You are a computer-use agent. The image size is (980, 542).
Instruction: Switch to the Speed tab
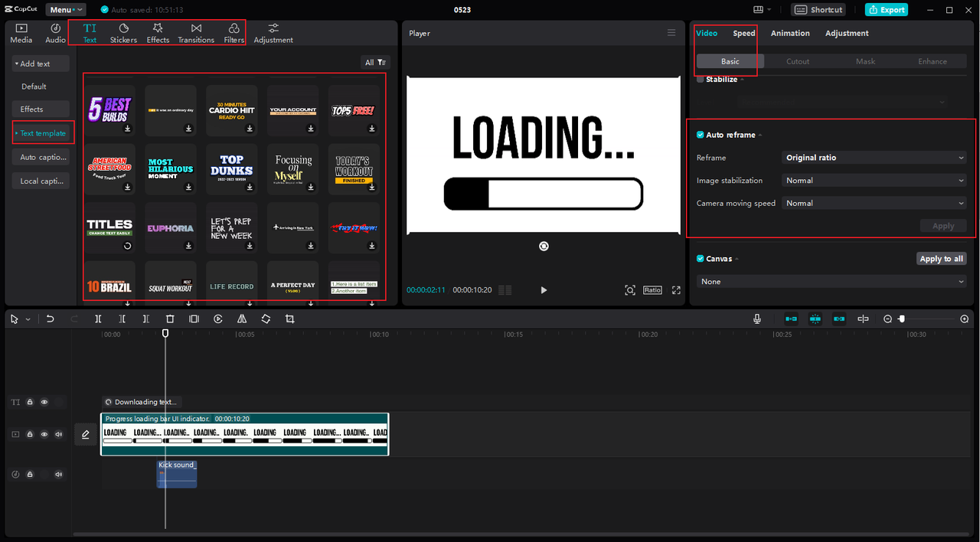(744, 33)
